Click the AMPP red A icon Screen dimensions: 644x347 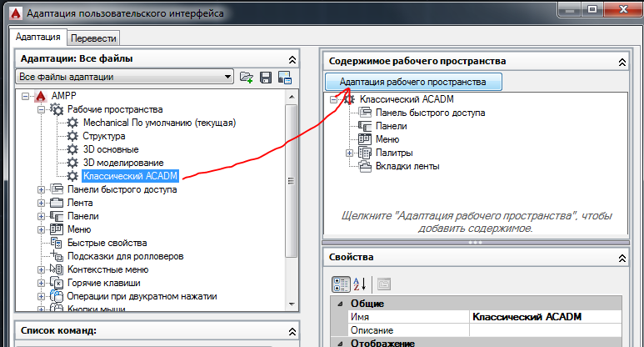(41, 96)
